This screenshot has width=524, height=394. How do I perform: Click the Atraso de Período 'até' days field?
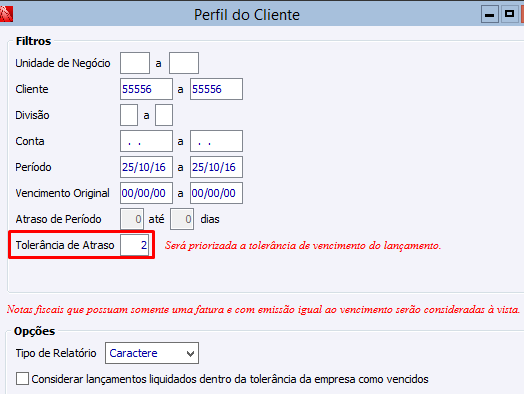pyautogui.click(x=182, y=219)
